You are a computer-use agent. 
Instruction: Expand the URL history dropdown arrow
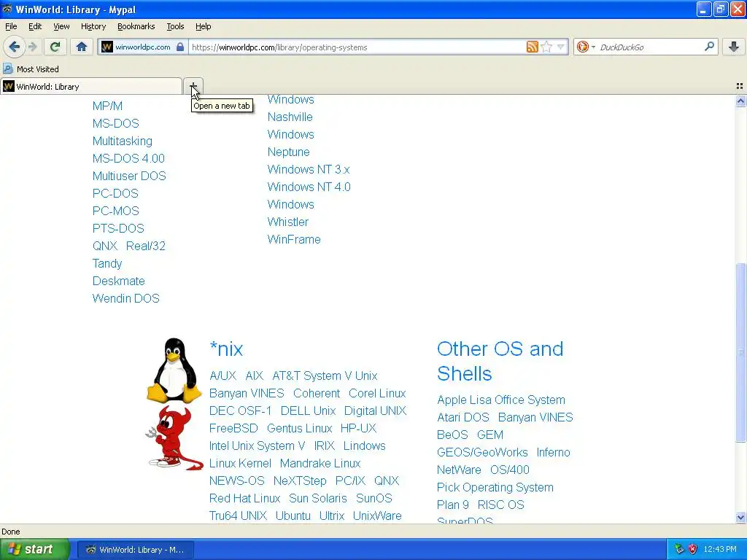(561, 47)
